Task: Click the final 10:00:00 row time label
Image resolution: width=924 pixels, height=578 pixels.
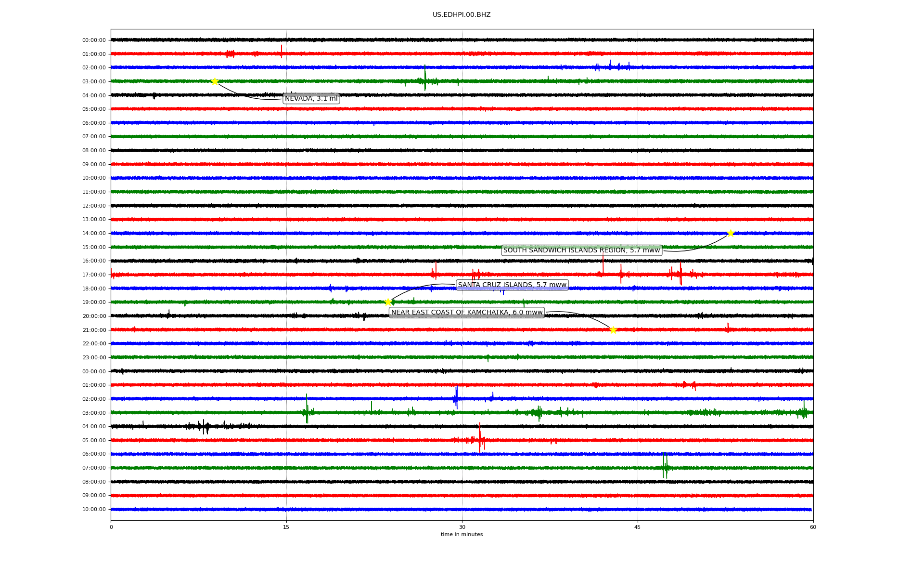Action: click(94, 510)
